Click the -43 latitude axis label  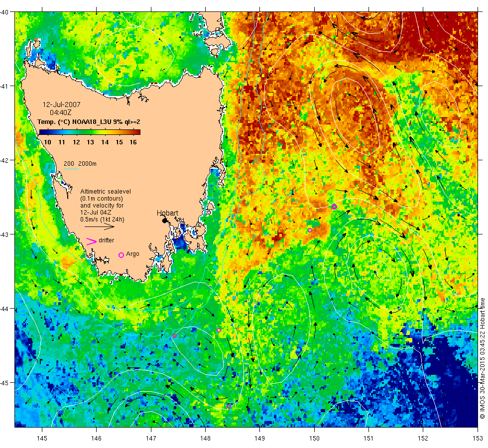(4, 234)
